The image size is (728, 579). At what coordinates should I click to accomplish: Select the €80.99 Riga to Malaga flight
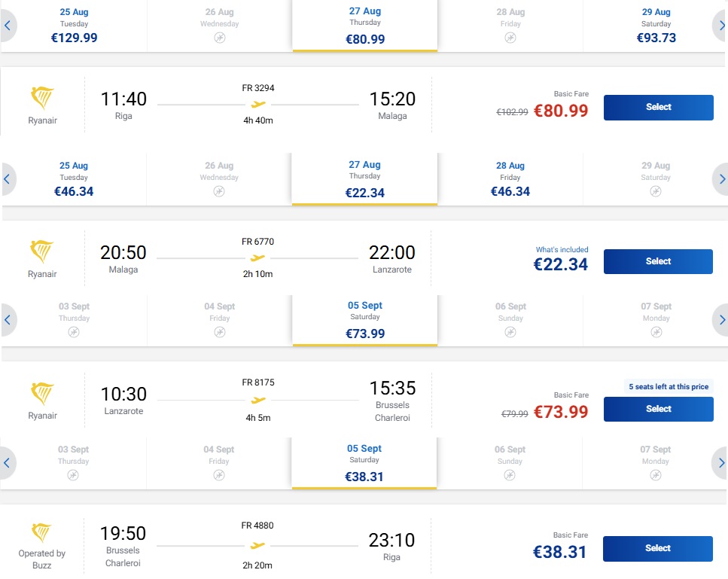(x=658, y=107)
